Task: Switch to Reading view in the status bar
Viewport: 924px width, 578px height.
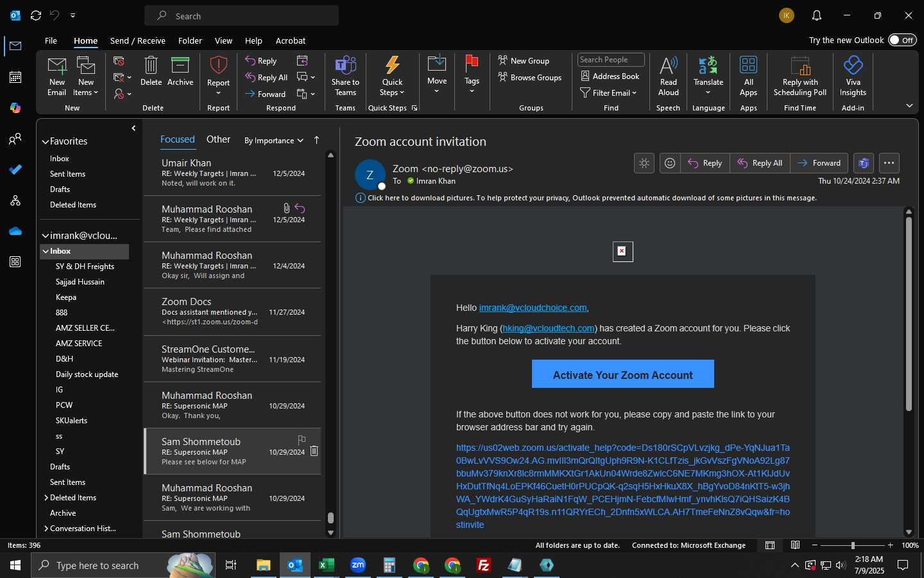Action: (795, 545)
